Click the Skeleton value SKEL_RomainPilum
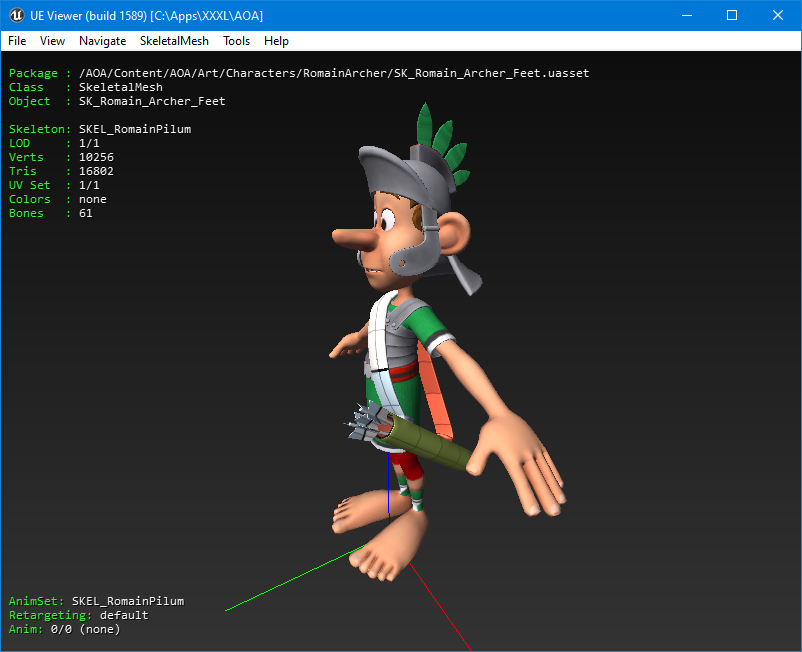 (x=135, y=129)
